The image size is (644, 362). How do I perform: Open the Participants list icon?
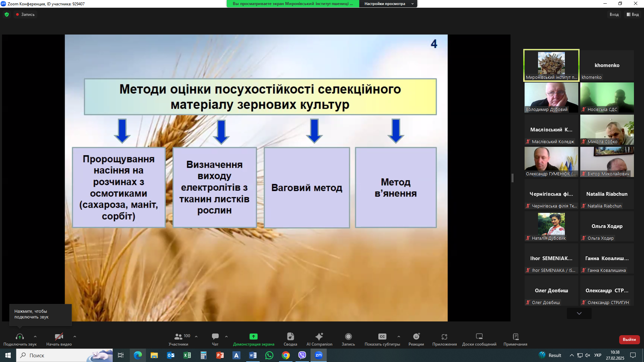178,337
